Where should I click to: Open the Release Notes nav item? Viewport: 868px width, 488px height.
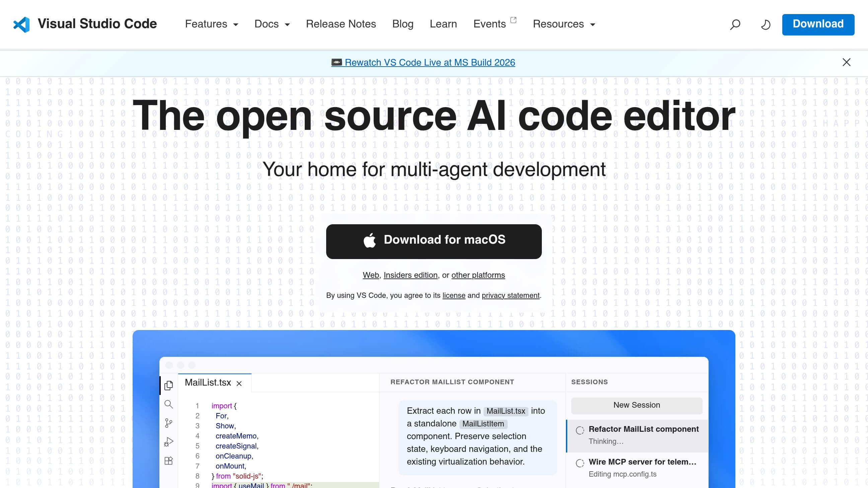point(341,24)
